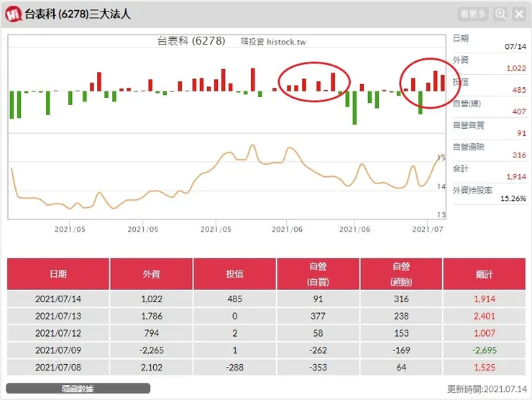Click the 自營(總) value 407
The image size is (532, 400).
[x=519, y=112]
